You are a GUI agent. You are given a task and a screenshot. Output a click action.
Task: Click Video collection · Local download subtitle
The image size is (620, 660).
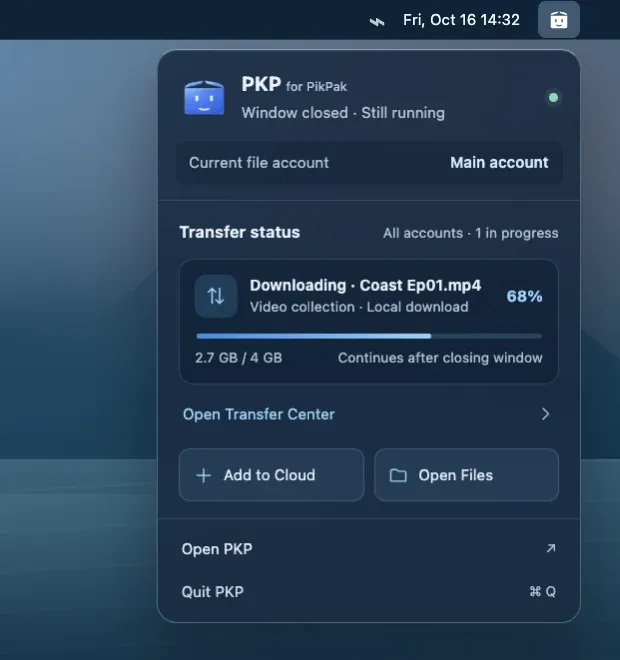[x=359, y=307]
